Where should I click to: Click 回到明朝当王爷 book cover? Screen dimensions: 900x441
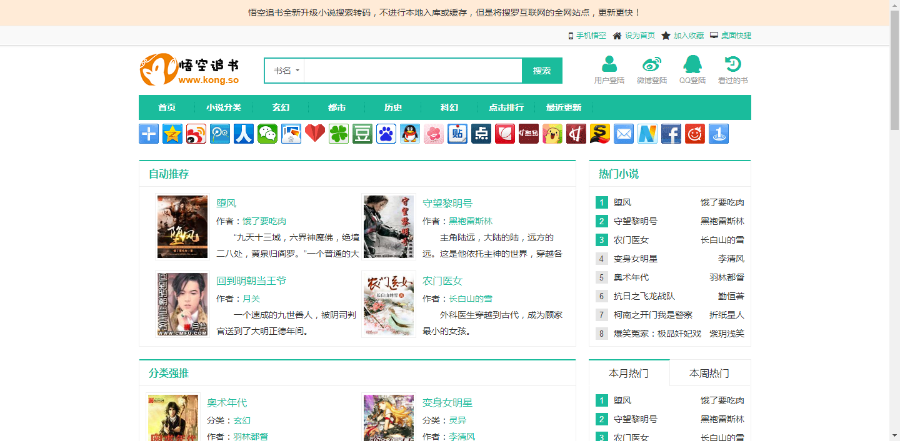tap(182, 304)
